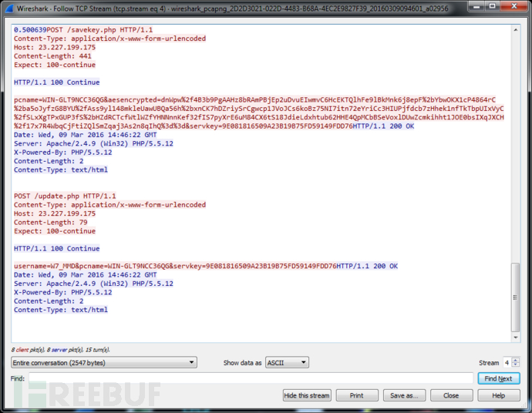This screenshot has height=413, width=532.
Task: Click the 'Content-Length: 441' line
Action: (52, 56)
